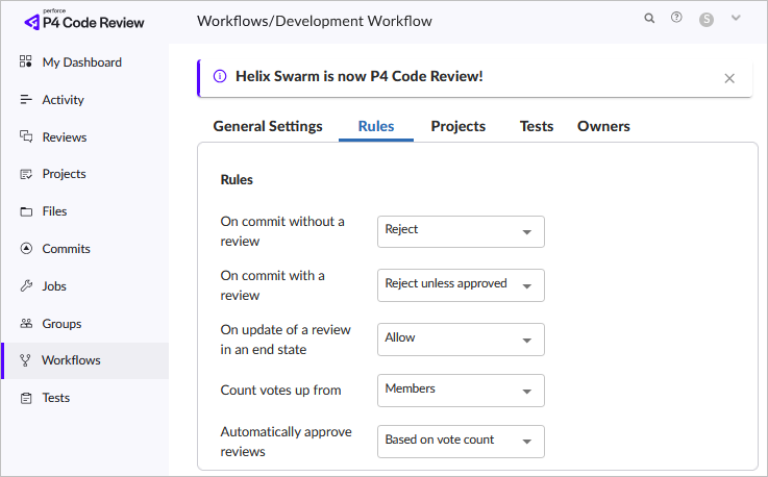The height and width of the screenshot is (477, 768).
Task: Open Activity via its sidebar icon
Action: pyautogui.click(x=26, y=100)
